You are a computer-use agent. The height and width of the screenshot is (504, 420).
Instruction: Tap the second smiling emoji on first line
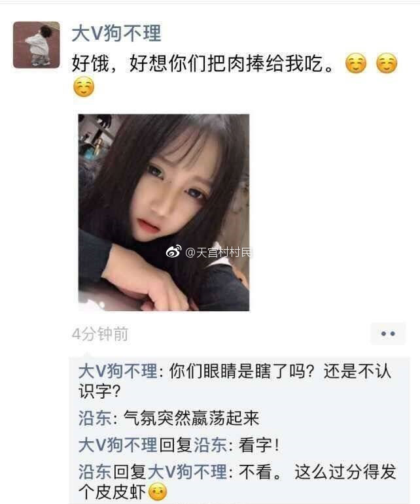[x=387, y=63]
